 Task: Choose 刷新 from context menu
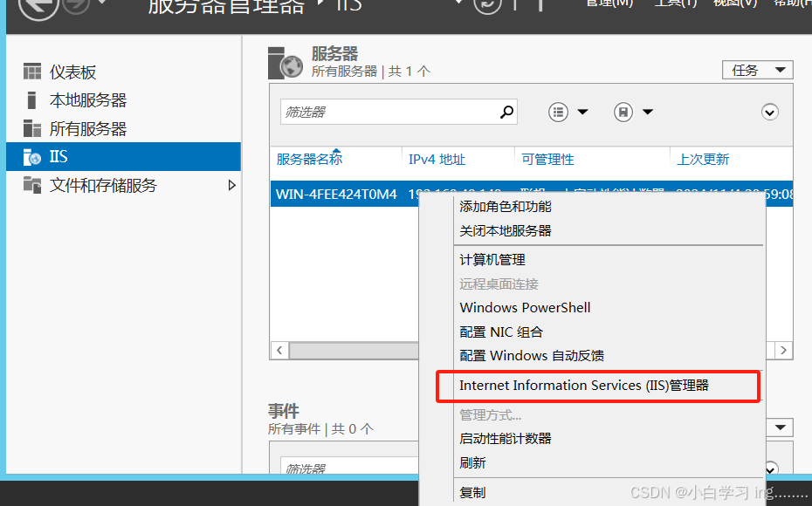(472, 462)
